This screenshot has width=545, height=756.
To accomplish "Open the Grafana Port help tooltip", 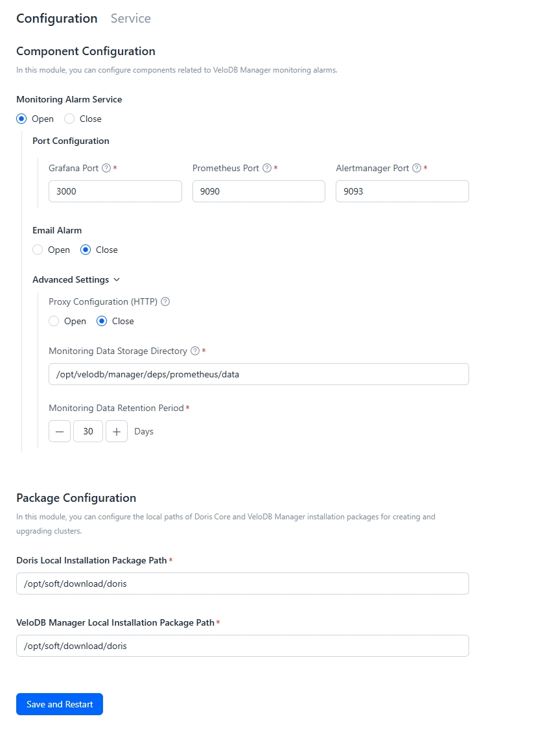I will tap(107, 168).
